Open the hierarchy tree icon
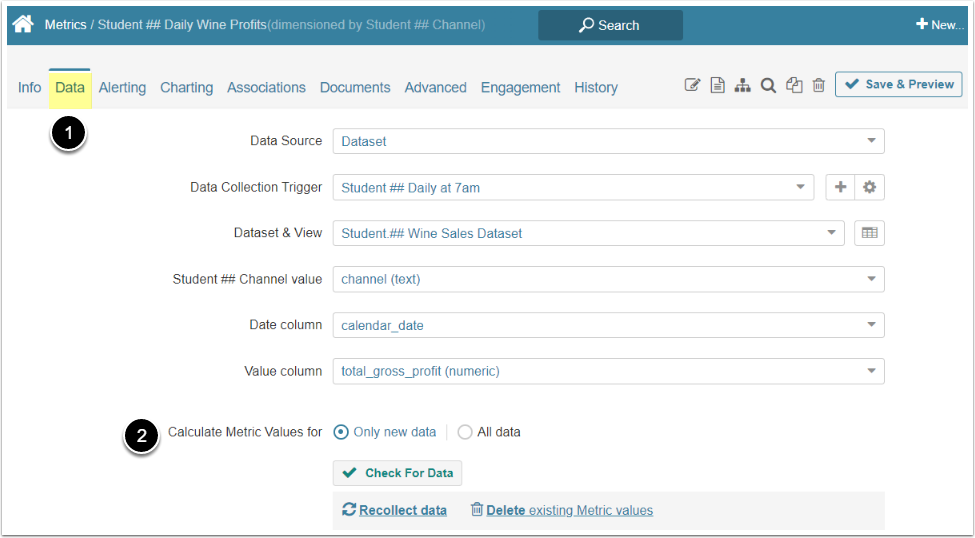This screenshot has width=975, height=538. click(x=742, y=86)
